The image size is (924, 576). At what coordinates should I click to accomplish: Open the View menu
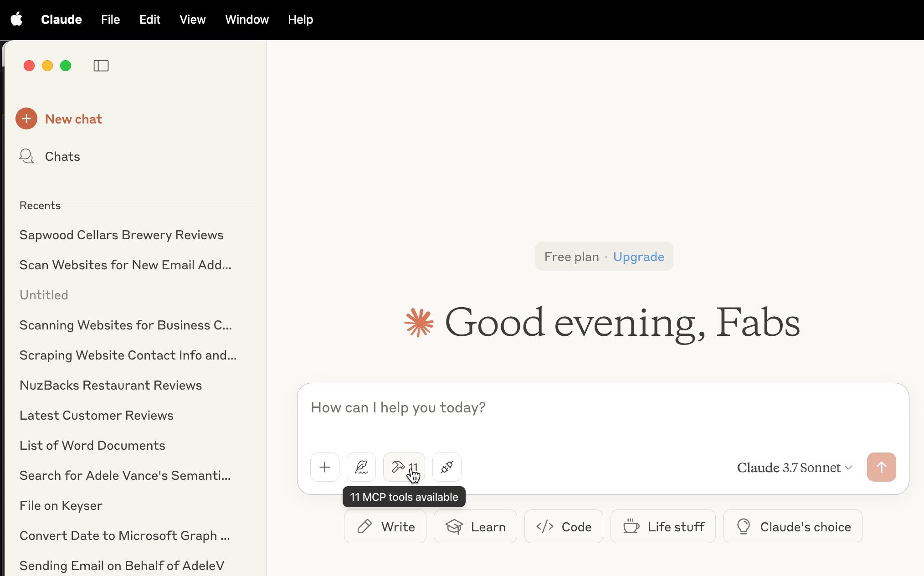pyautogui.click(x=193, y=20)
